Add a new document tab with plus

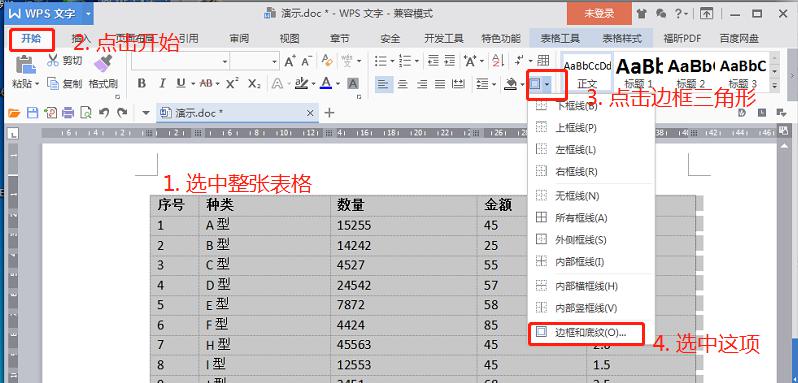(x=329, y=112)
